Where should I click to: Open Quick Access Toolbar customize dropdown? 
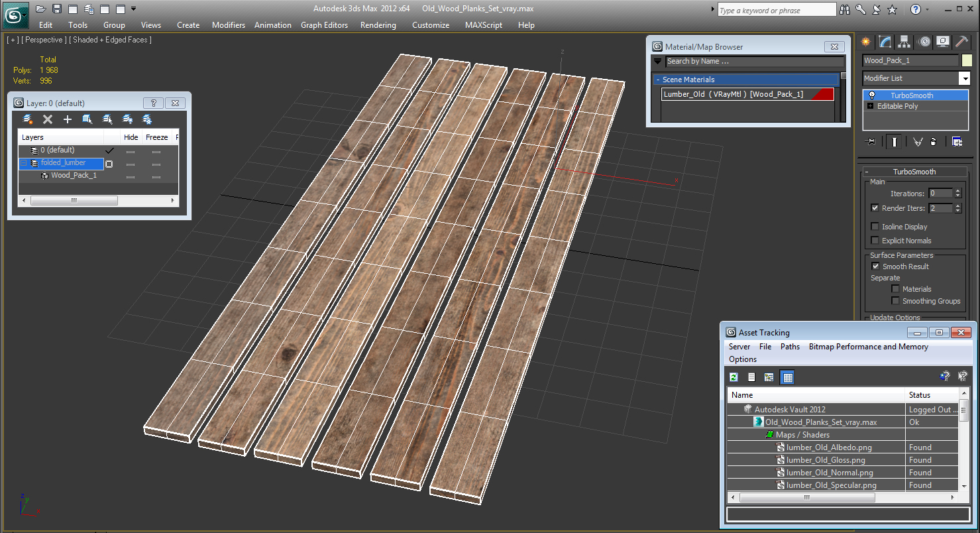pos(134,9)
